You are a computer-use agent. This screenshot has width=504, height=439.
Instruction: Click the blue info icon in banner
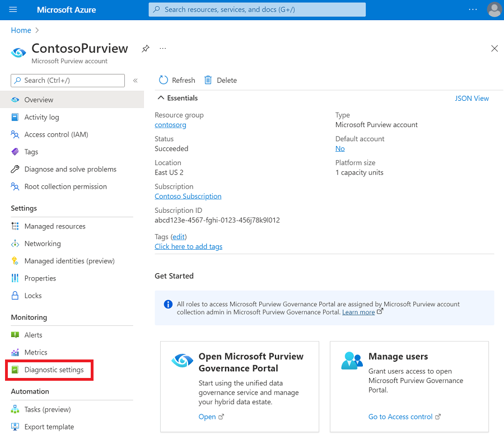(x=168, y=304)
